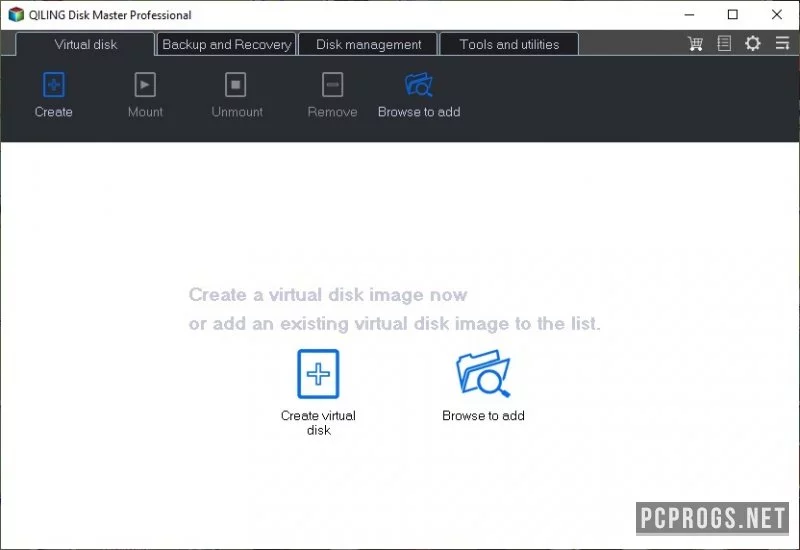Image resolution: width=800 pixels, height=550 pixels.
Task: Click the Mount toolbar icon
Action: pyautogui.click(x=145, y=85)
